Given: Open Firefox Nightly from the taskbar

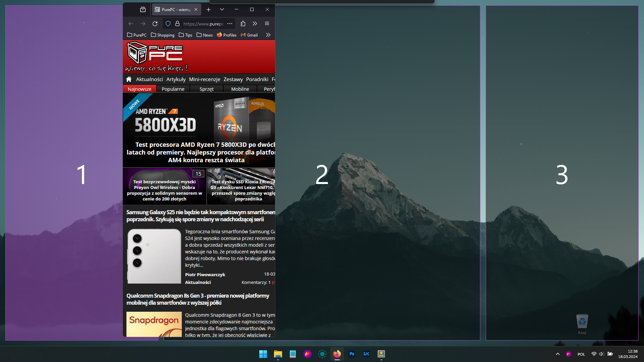Looking at the screenshot, I should point(308,354).
